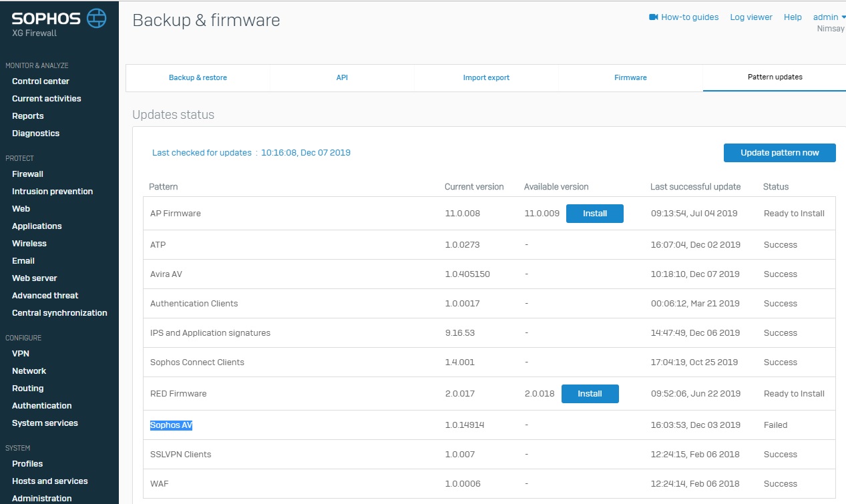Open the Import export tab
Image resolution: width=846 pixels, height=504 pixels.
486,77
